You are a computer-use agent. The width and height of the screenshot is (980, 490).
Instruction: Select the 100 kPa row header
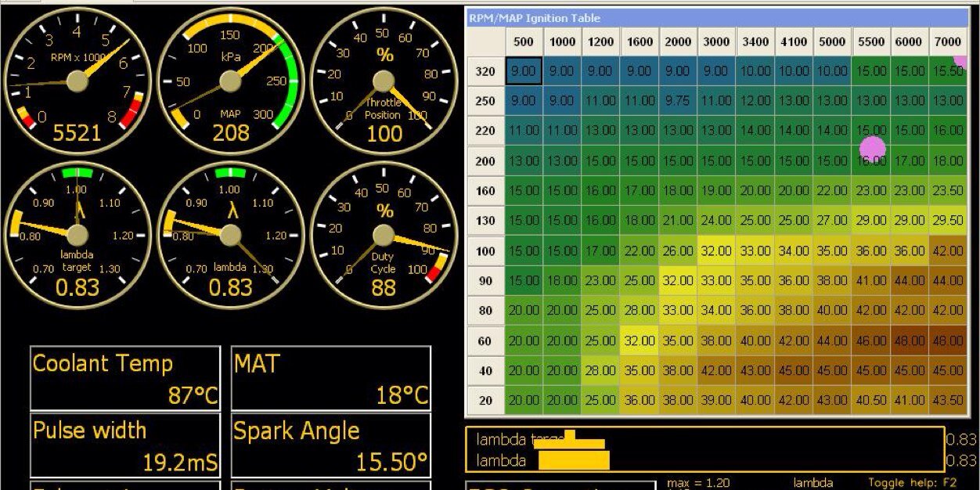[485, 250]
